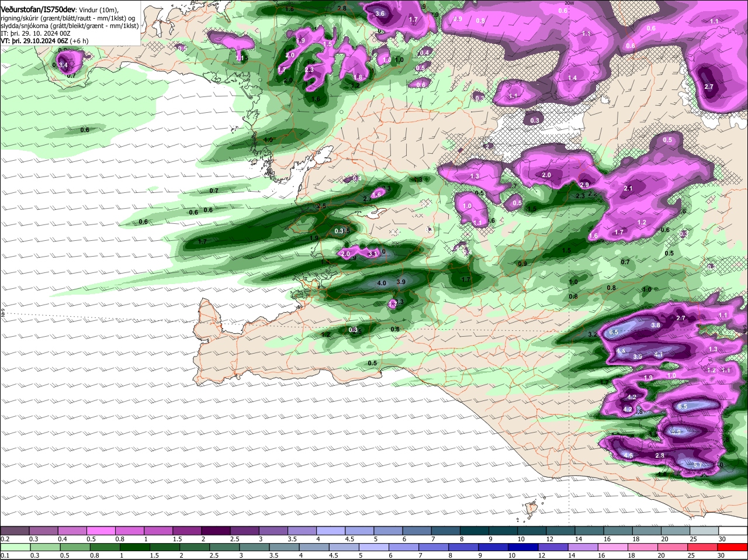Click the '0.1' label under lower legend row
The height and width of the screenshot is (560, 748).
point(5,555)
